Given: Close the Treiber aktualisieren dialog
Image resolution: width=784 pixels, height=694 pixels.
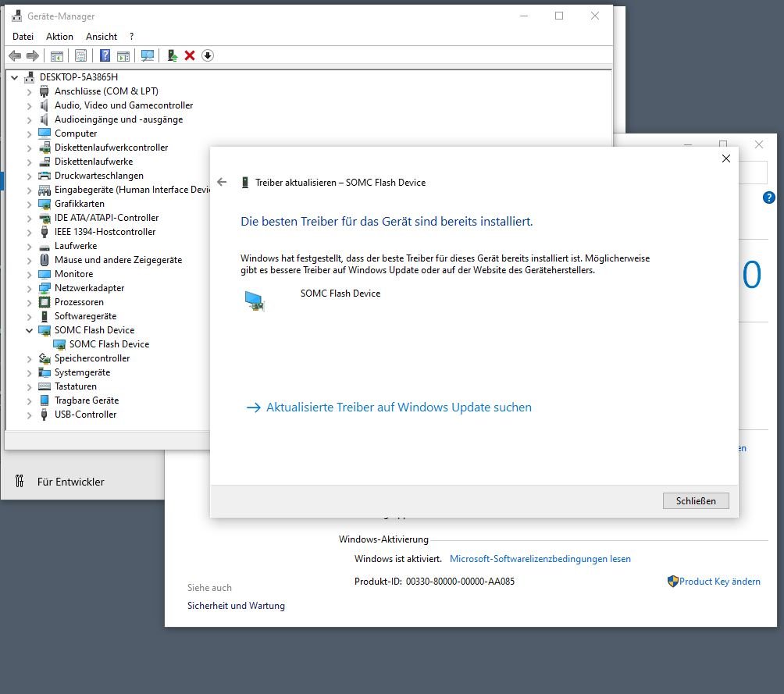Looking at the screenshot, I should pos(726,158).
